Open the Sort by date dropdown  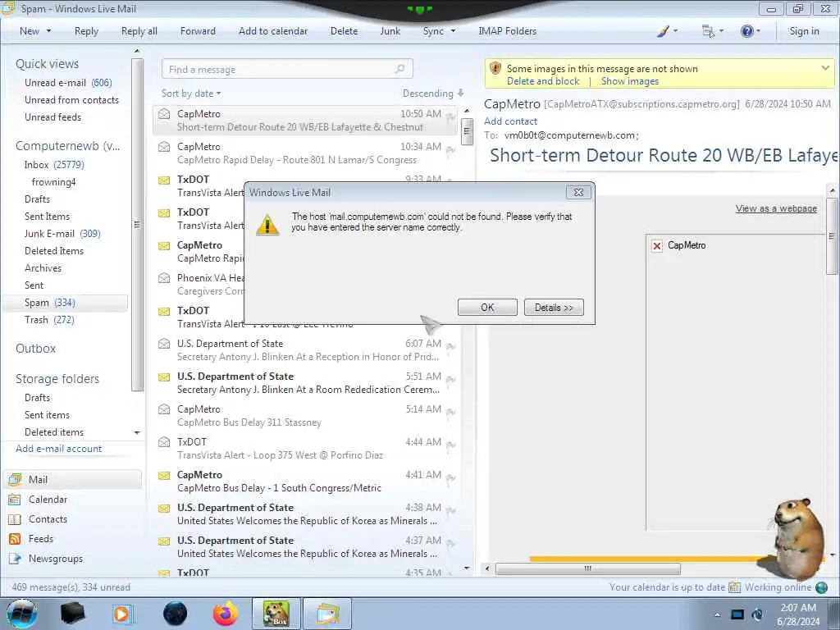click(x=190, y=94)
